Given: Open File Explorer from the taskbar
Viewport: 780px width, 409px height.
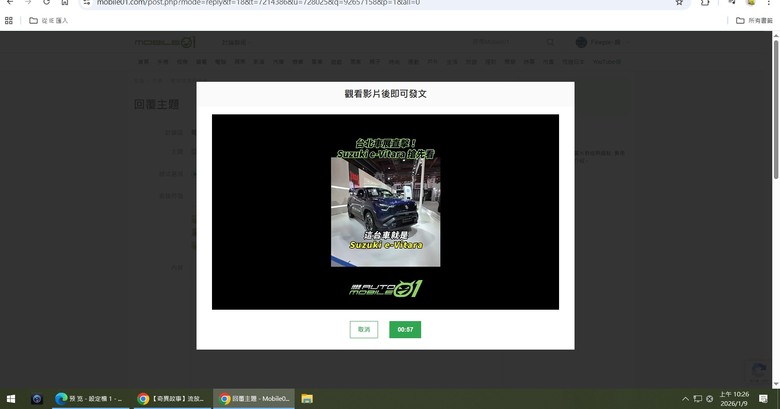Looking at the screenshot, I should (x=307, y=399).
